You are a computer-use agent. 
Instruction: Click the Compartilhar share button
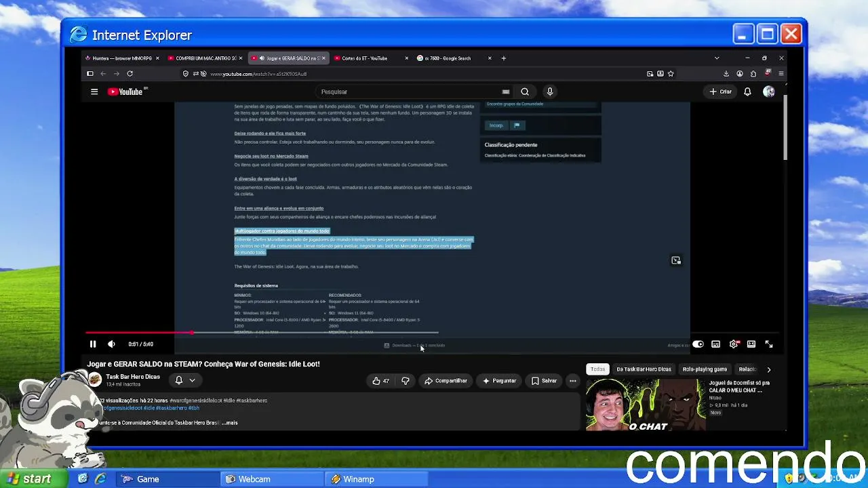click(x=446, y=381)
